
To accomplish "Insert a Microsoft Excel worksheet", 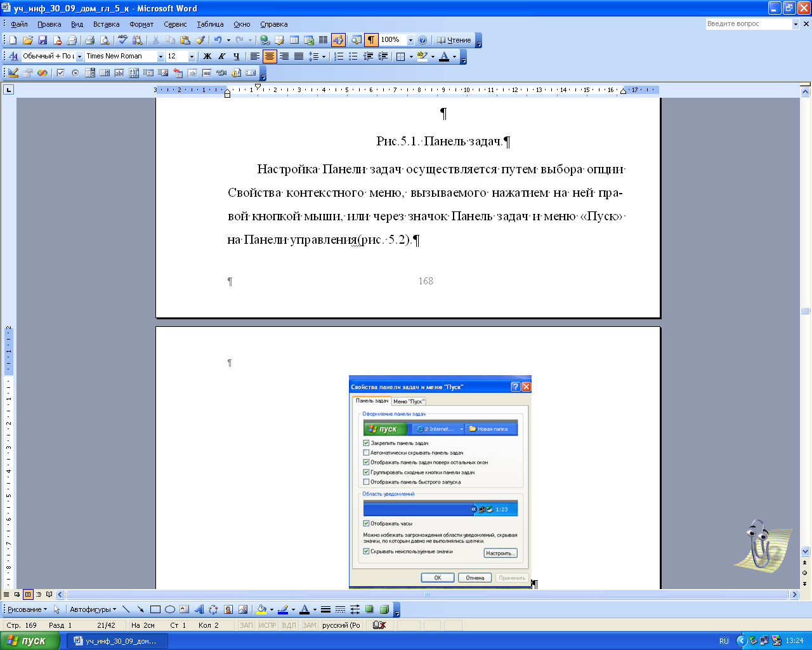I will (309, 40).
